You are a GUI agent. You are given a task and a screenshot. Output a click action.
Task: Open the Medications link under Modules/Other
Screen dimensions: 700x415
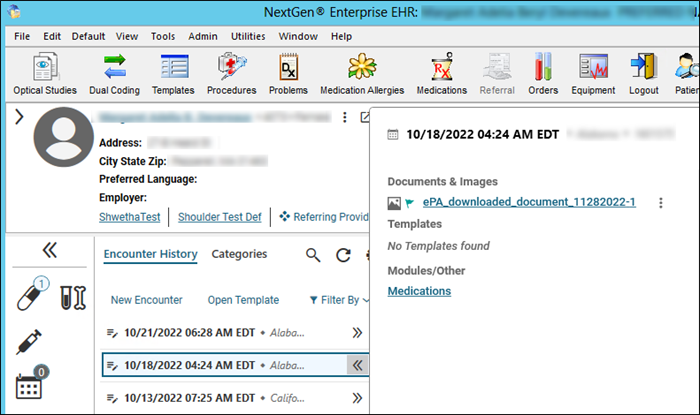[419, 291]
